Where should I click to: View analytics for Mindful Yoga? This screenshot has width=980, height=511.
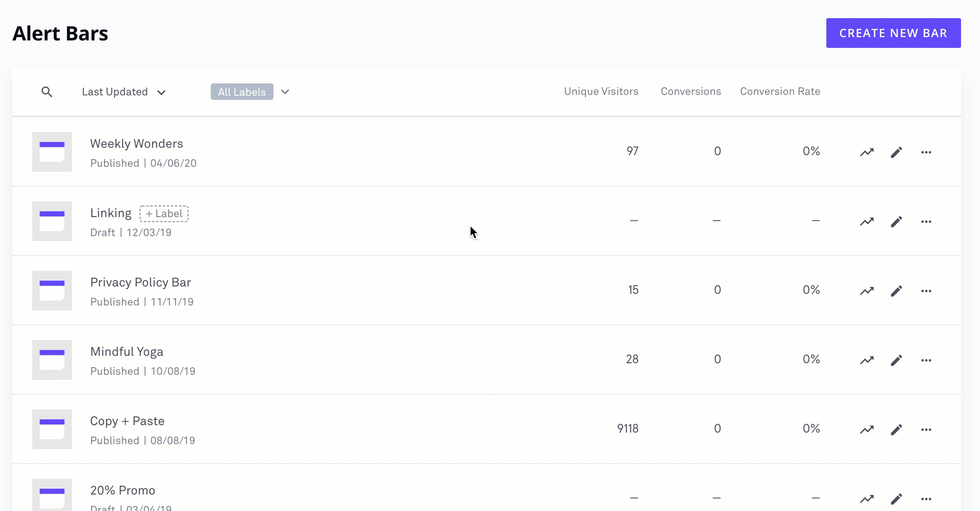click(x=867, y=360)
